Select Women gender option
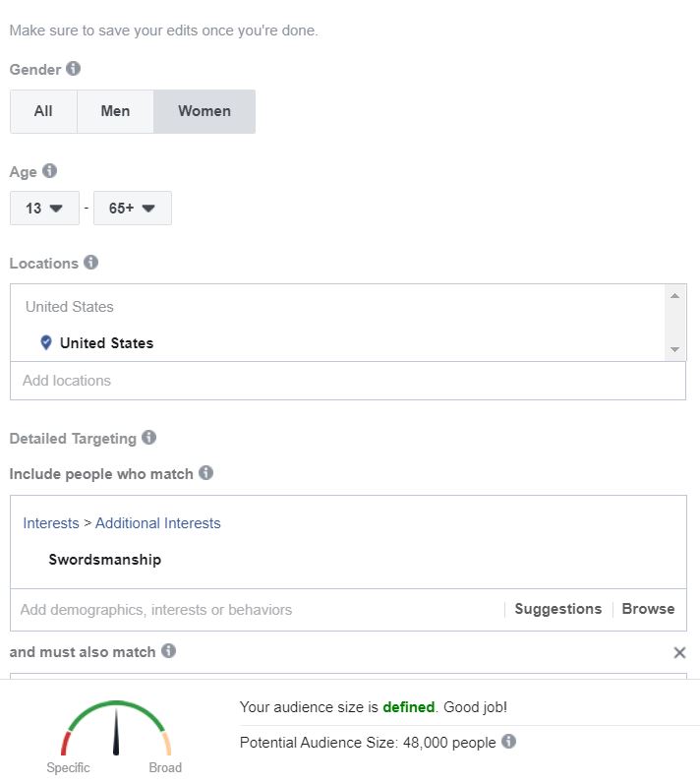700x784 pixels. 204,111
